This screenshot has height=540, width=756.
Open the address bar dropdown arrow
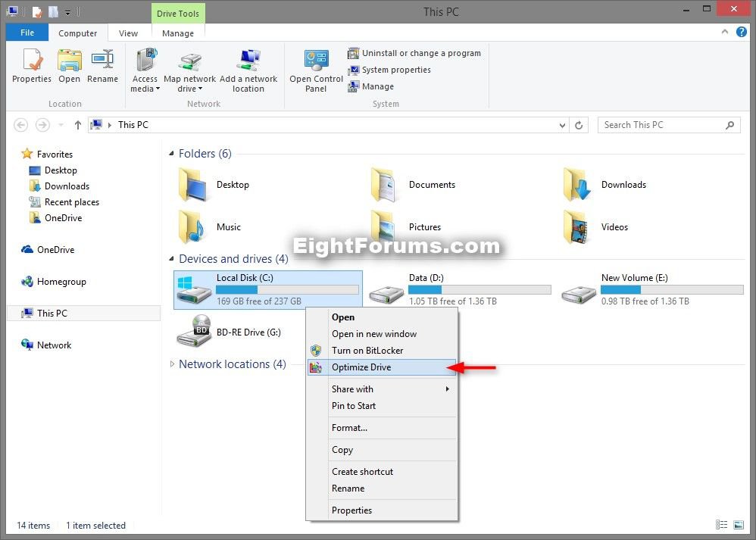561,124
